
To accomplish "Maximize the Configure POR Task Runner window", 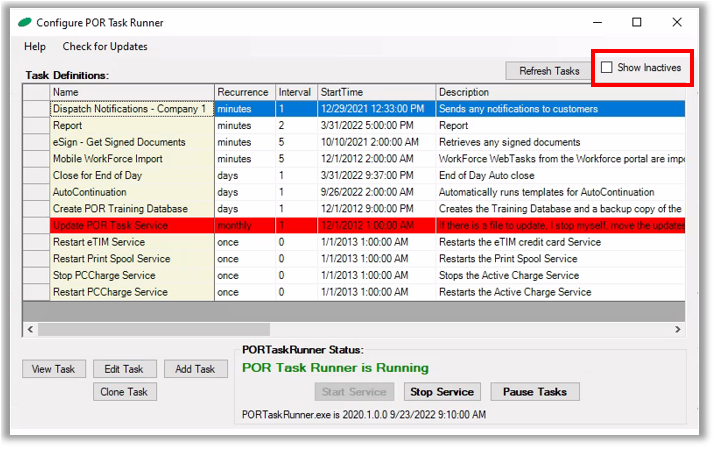I will click(x=637, y=22).
